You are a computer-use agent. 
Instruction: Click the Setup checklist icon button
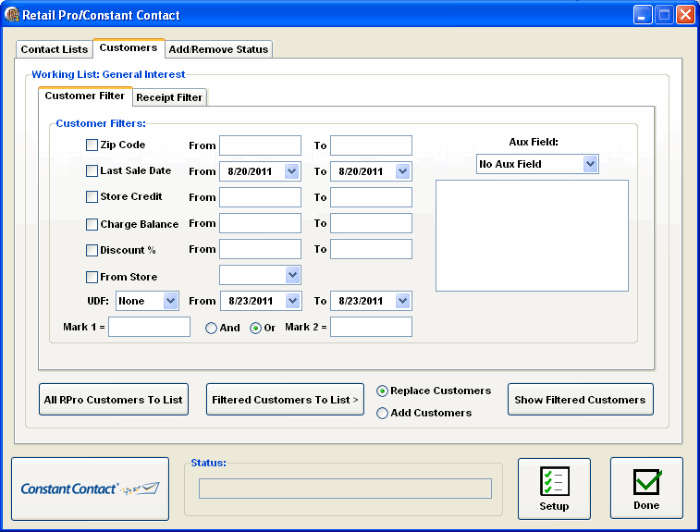(554, 489)
